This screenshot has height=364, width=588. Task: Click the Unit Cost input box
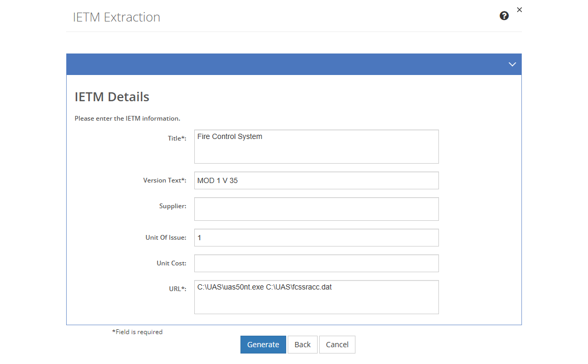point(316,263)
